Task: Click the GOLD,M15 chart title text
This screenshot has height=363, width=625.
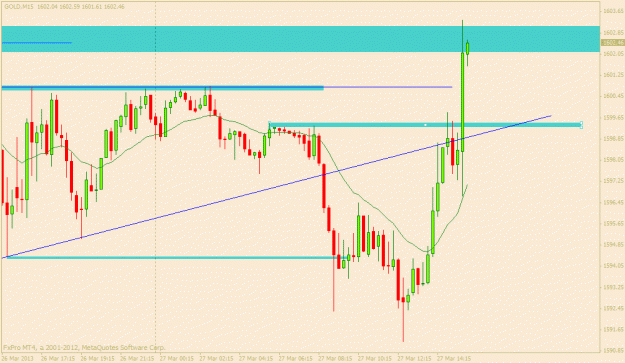Action: 19,7
